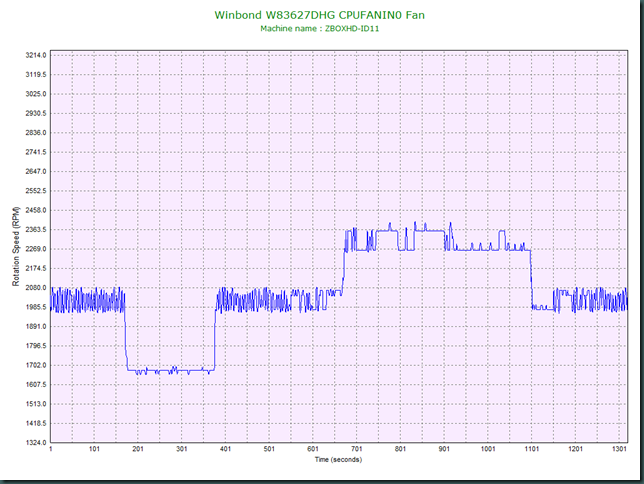Image resolution: width=644 pixels, height=484 pixels.
Task: Click the 1001 time axis tick label
Action: pos(488,449)
